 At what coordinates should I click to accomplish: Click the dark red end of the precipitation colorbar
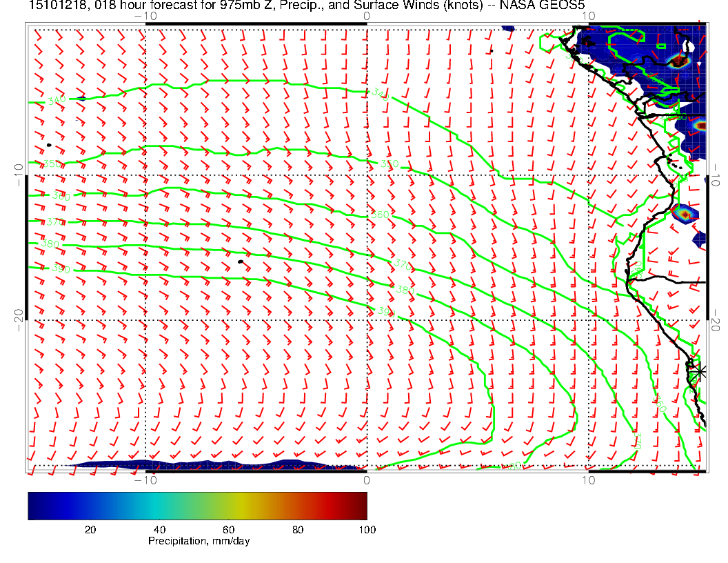pos(361,505)
